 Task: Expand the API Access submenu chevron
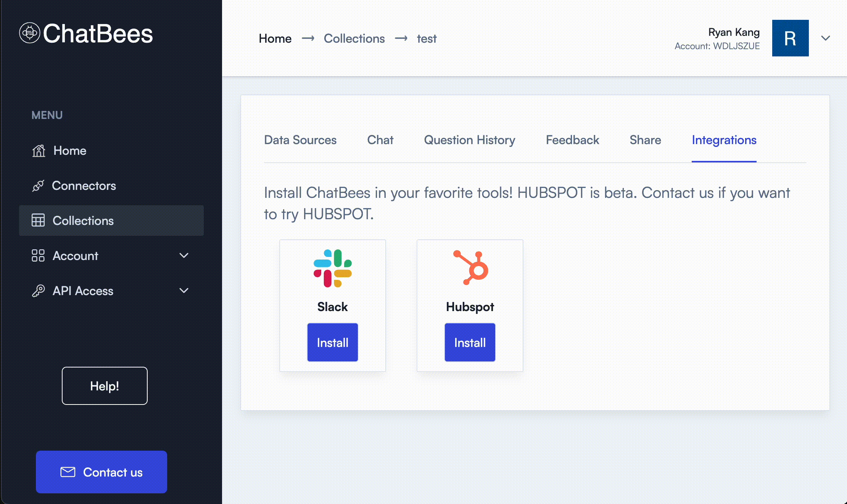184,291
